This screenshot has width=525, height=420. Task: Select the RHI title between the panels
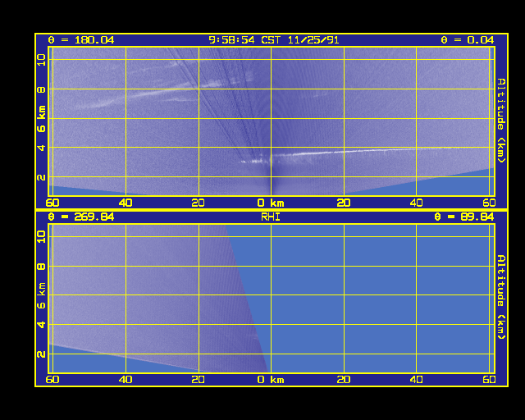point(271,217)
